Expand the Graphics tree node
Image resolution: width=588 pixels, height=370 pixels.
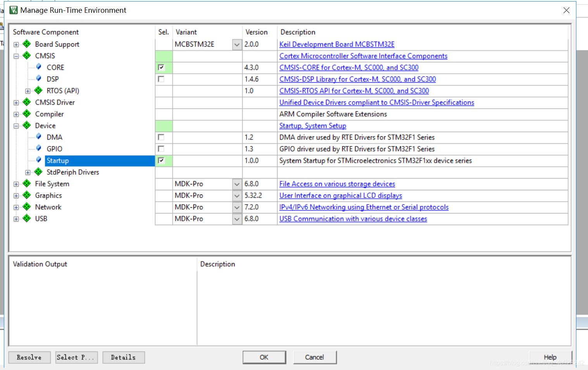click(16, 196)
